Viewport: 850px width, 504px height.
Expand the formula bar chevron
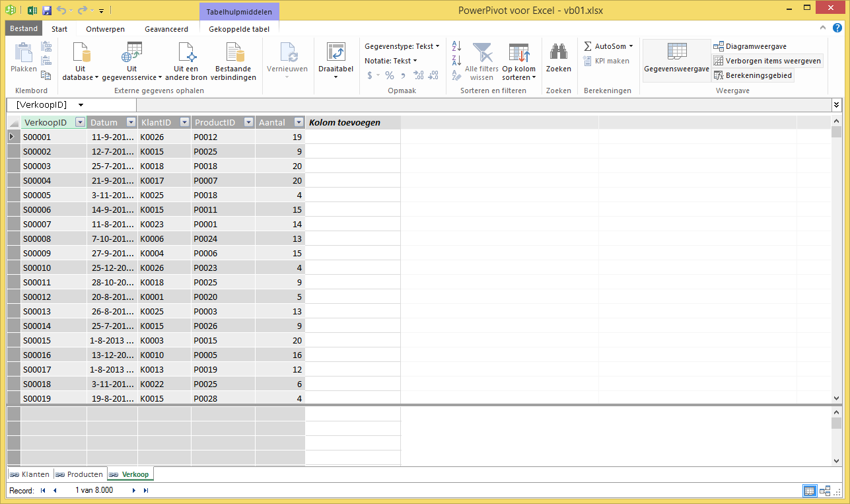coord(837,105)
